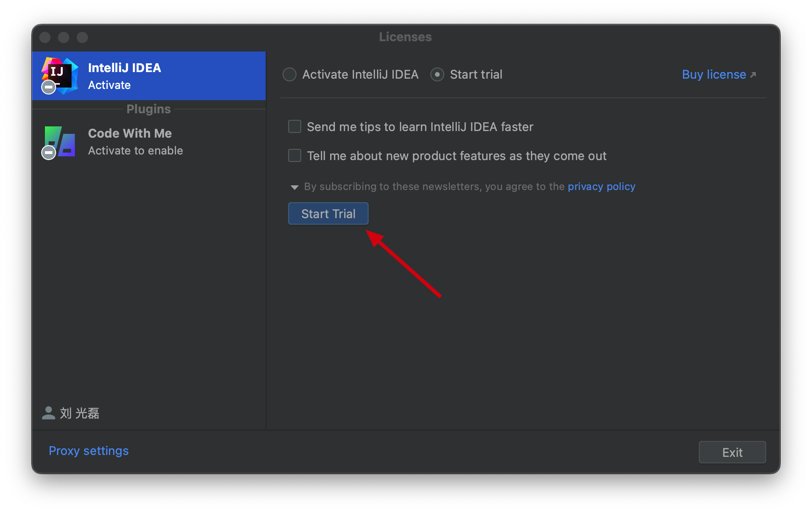
Task: Open Proxy settings link
Action: pos(89,451)
